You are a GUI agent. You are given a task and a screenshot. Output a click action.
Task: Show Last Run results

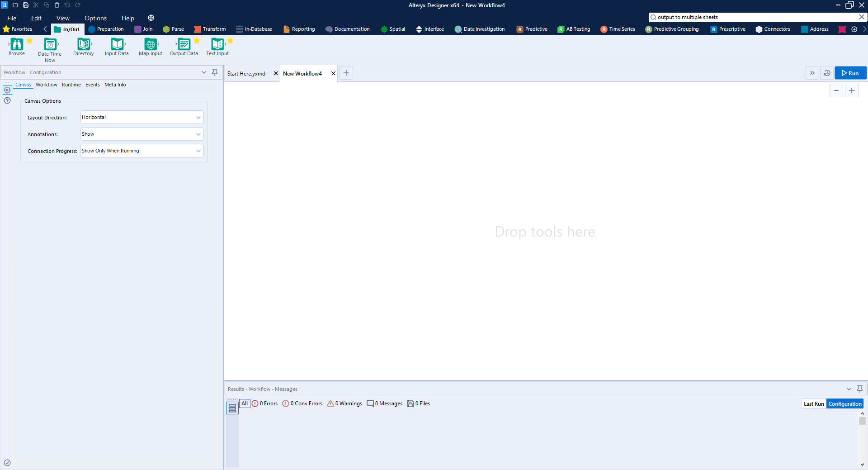pos(814,404)
